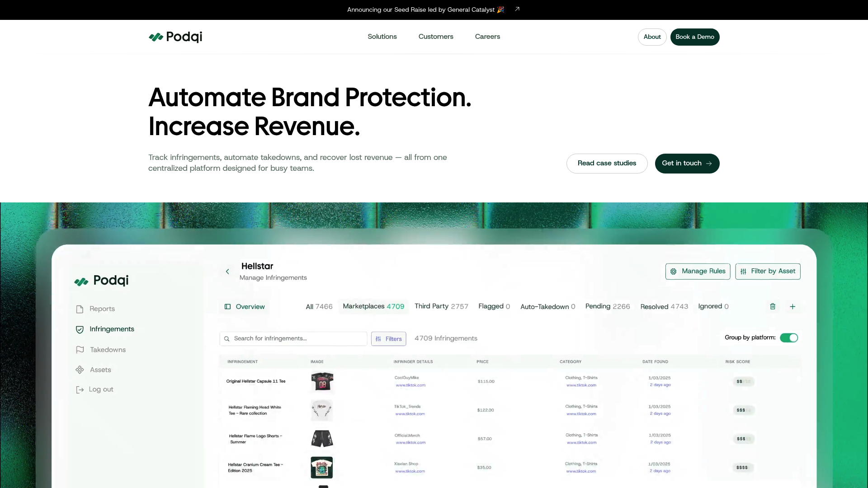Click the TikTok_Trends tiktok.com link

coord(410,414)
